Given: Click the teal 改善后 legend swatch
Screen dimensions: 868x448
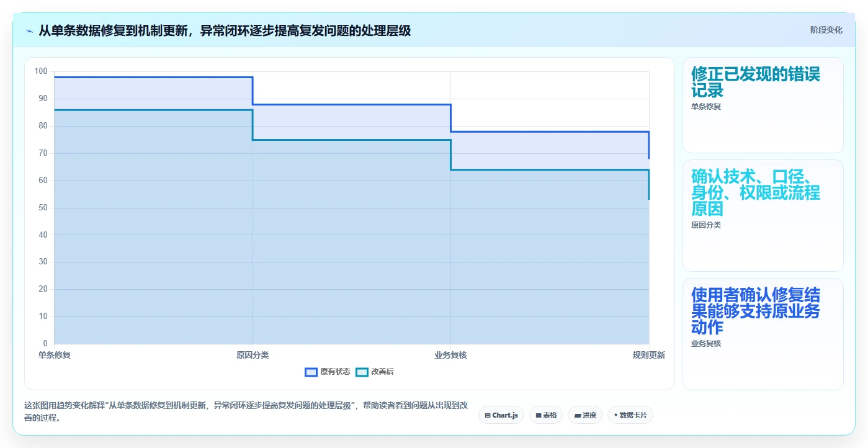Looking at the screenshot, I should click(x=362, y=372).
